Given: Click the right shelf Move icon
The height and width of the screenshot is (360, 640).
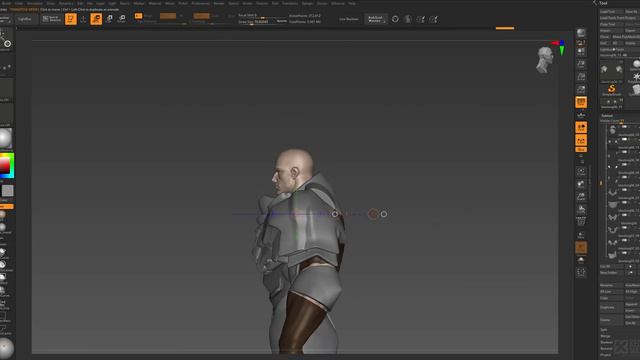Looking at the screenshot, I should [581, 184].
